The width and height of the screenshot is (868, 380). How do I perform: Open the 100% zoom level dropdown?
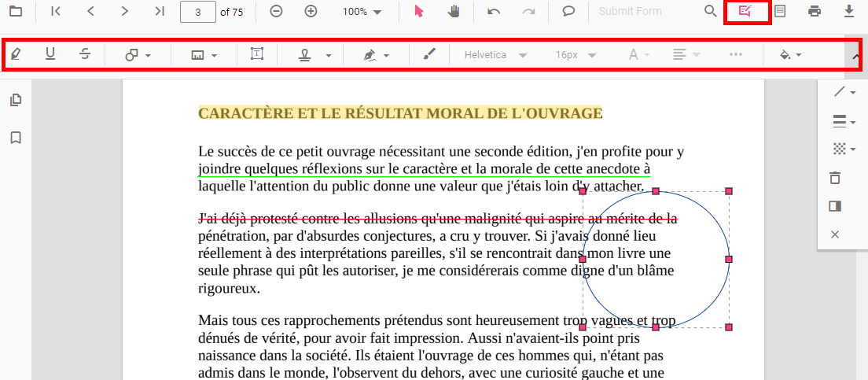tap(362, 12)
